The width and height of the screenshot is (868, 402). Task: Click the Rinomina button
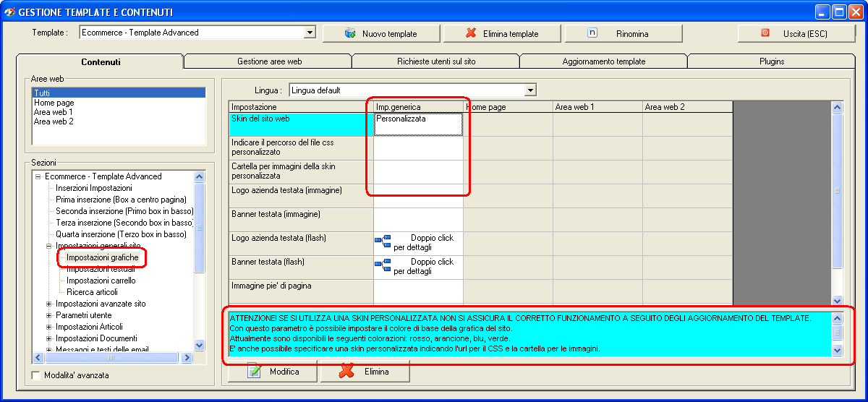tap(624, 33)
